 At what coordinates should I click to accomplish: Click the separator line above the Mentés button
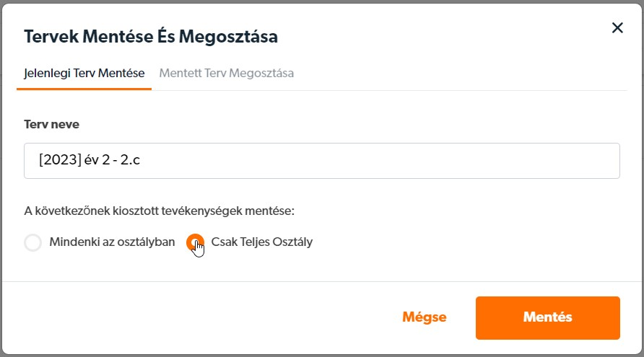[x=321, y=281]
